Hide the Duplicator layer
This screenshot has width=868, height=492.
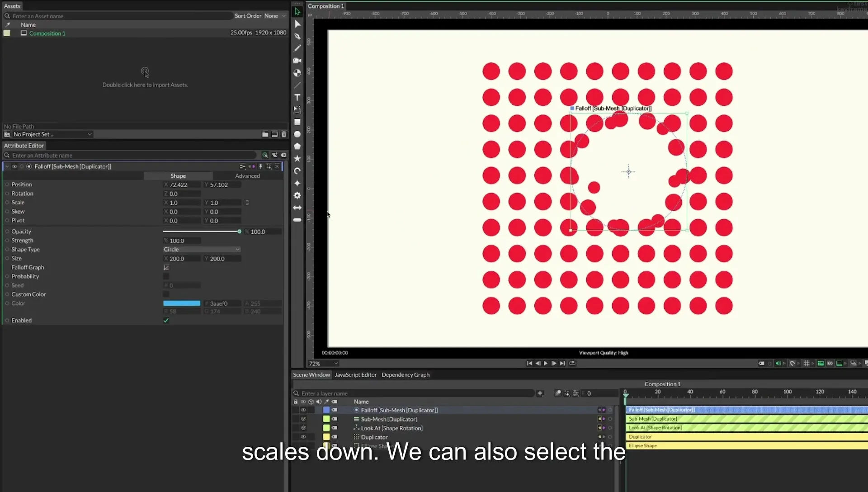303,437
